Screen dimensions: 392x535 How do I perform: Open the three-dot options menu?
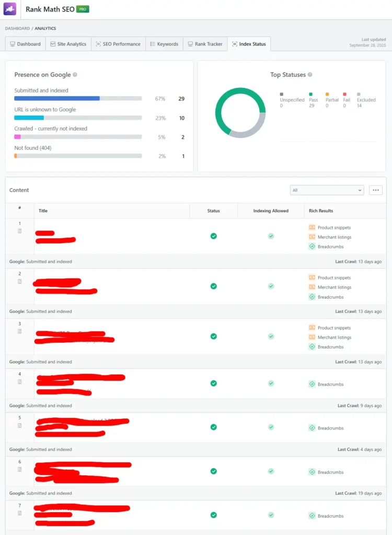375,190
